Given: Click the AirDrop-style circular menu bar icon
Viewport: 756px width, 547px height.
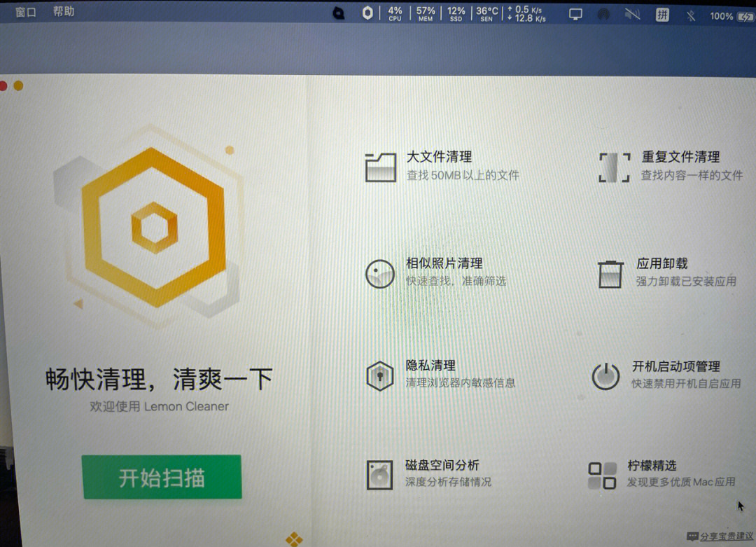Looking at the screenshot, I should pyautogui.click(x=603, y=15).
